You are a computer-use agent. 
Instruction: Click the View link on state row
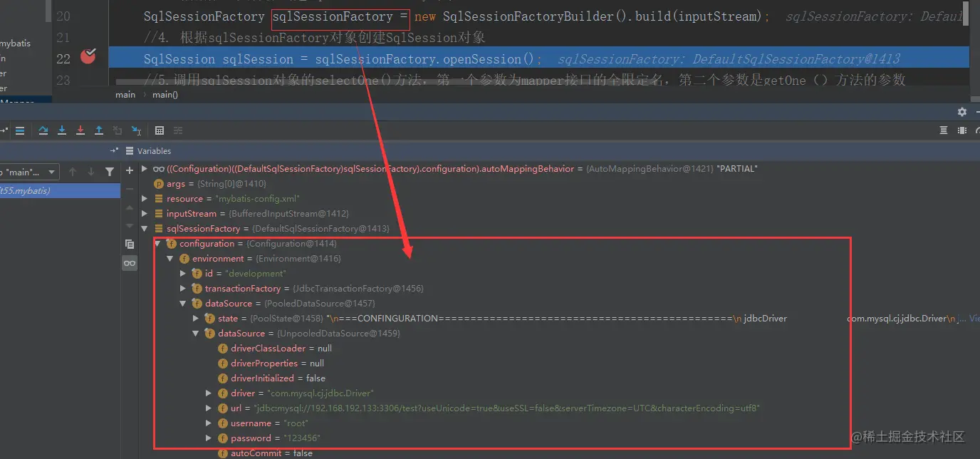coord(974,319)
